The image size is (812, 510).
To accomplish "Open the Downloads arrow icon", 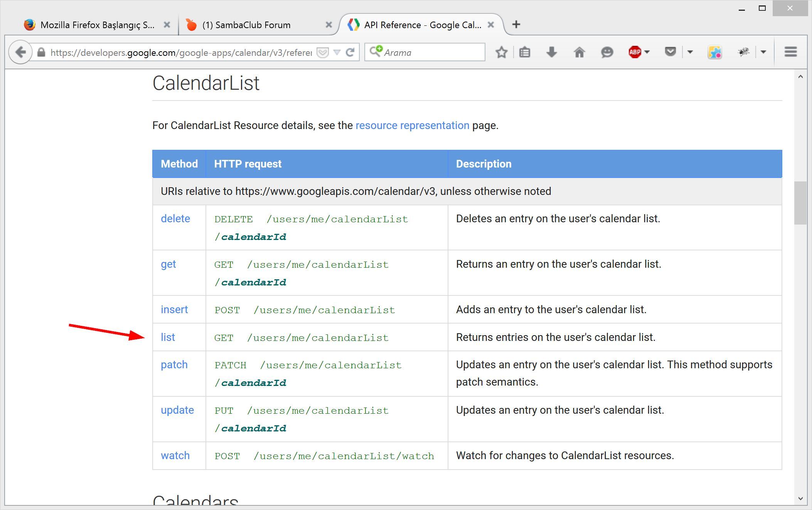I will coord(552,52).
